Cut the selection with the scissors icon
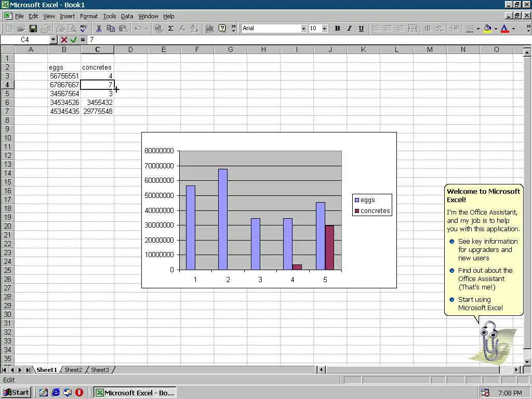Screen dimensions: 532x399 pyautogui.click(x=99, y=29)
